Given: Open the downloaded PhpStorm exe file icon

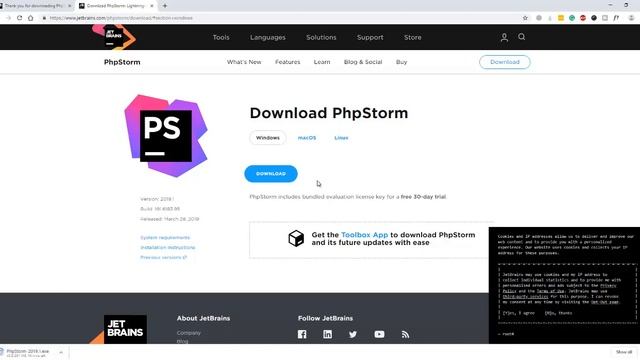Looking at the screenshot, I should click(x=2, y=352).
